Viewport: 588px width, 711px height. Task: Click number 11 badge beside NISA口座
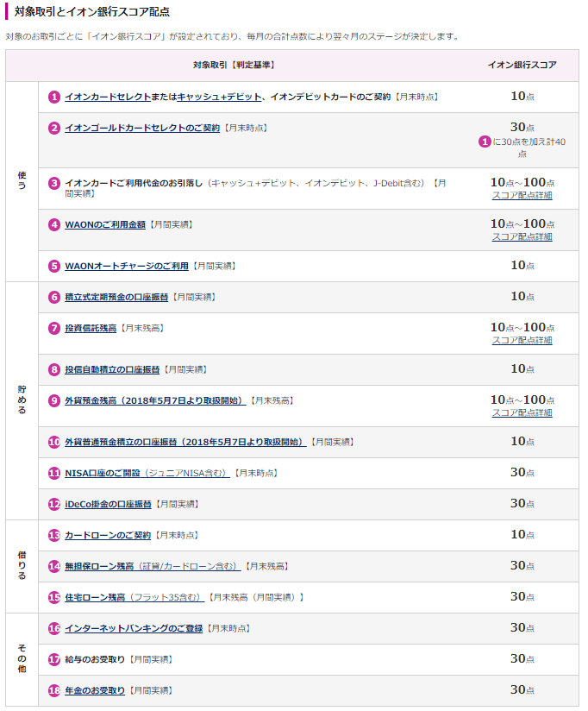coord(54,473)
